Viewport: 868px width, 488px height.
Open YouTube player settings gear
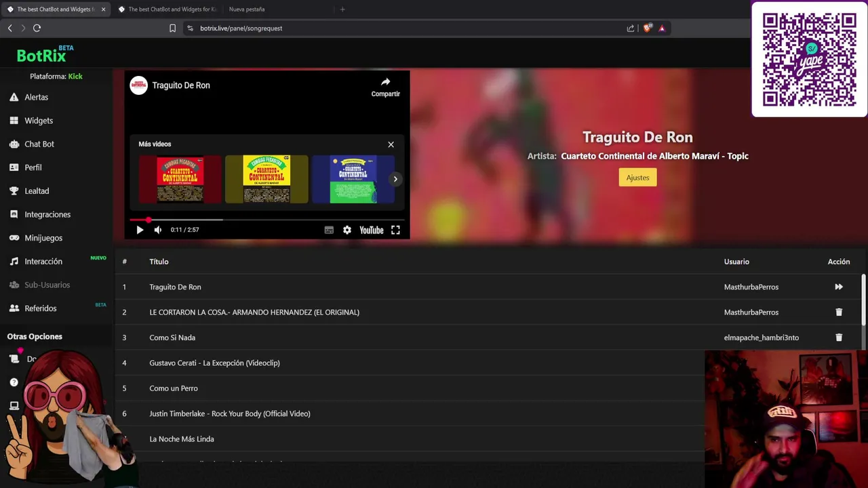pos(347,230)
